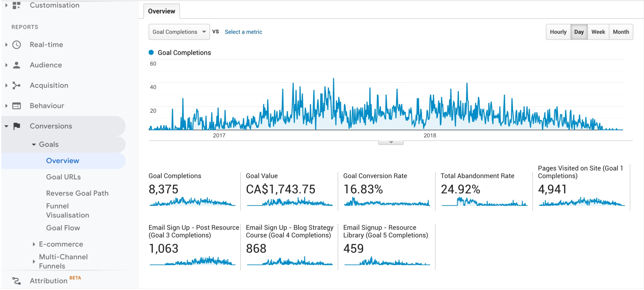Click the Acquisition label
This screenshot has height=290, width=644.
(x=49, y=85)
